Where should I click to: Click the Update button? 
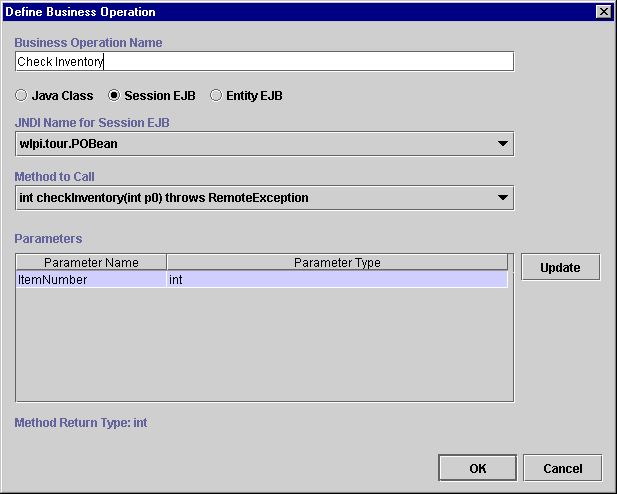560,267
